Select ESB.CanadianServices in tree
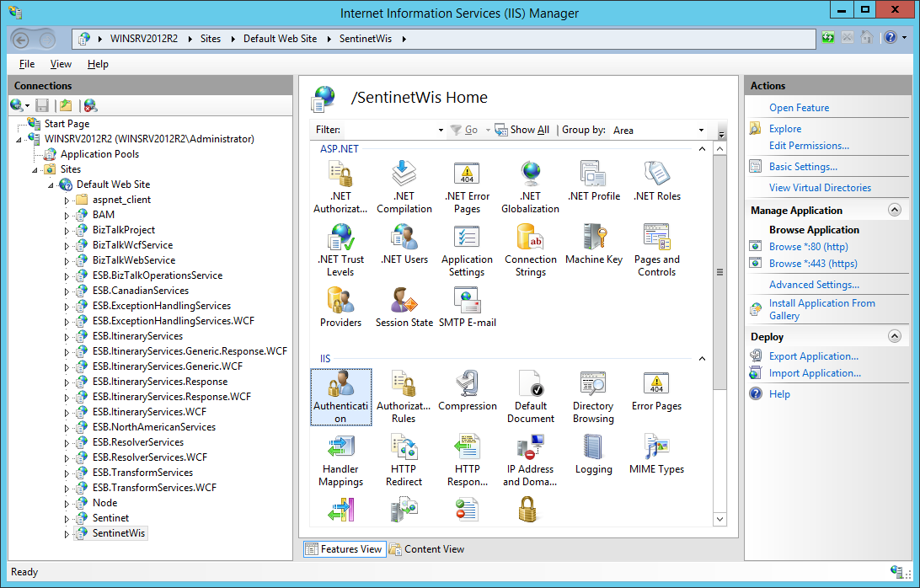 coord(140,291)
